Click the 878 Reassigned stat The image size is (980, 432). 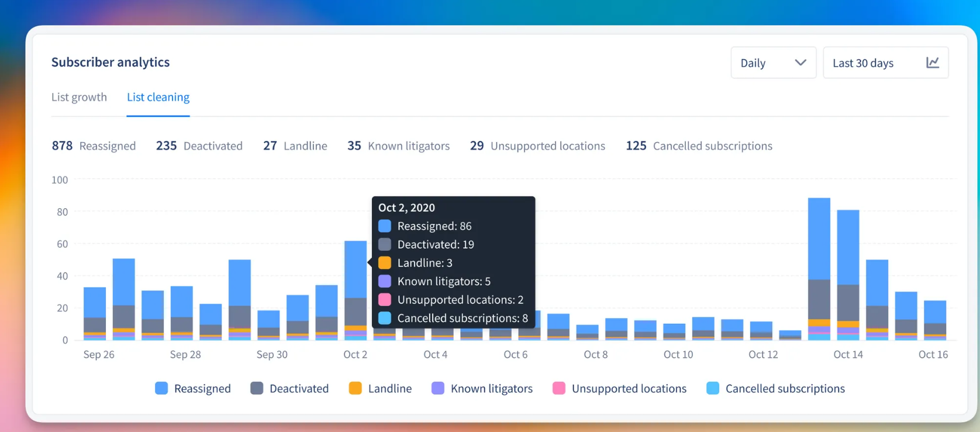[x=94, y=146]
